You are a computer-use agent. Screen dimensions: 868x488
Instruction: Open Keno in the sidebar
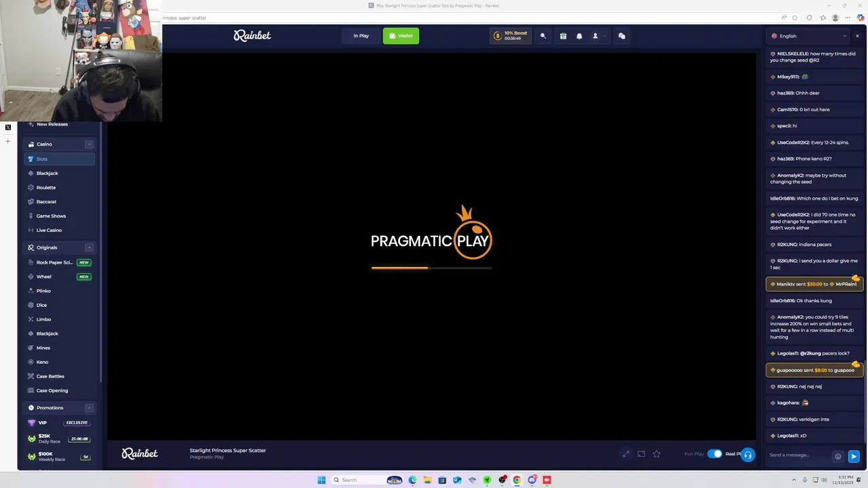coord(60,362)
